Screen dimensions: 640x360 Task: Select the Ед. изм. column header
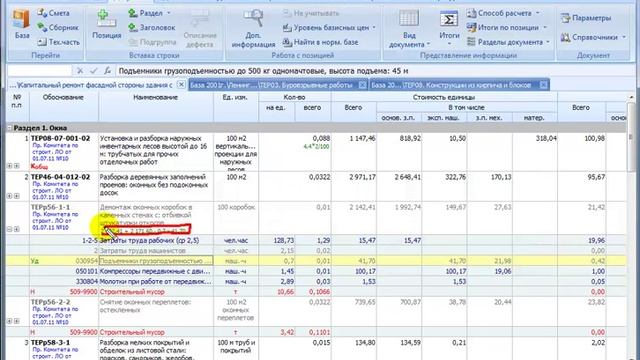click(x=236, y=98)
